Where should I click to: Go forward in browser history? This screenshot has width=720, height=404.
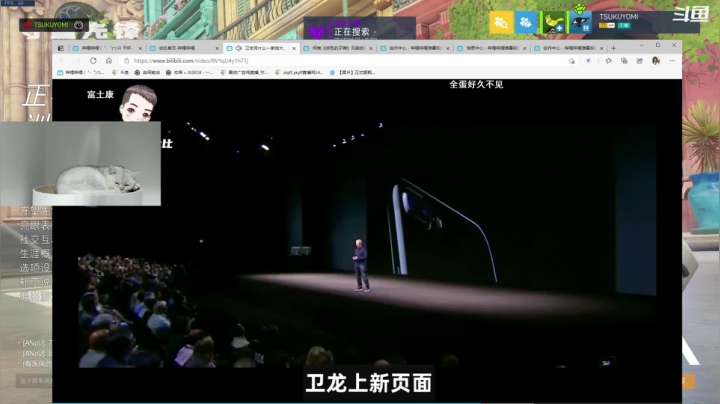point(78,61)
